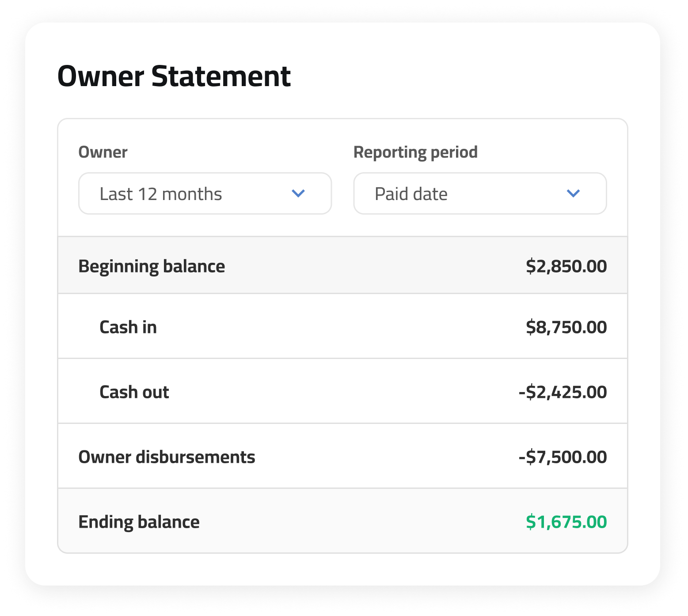Click the $2,850.00 beginning balance amount
This screenshot has width=688, height=616.
tap(566, 266)
